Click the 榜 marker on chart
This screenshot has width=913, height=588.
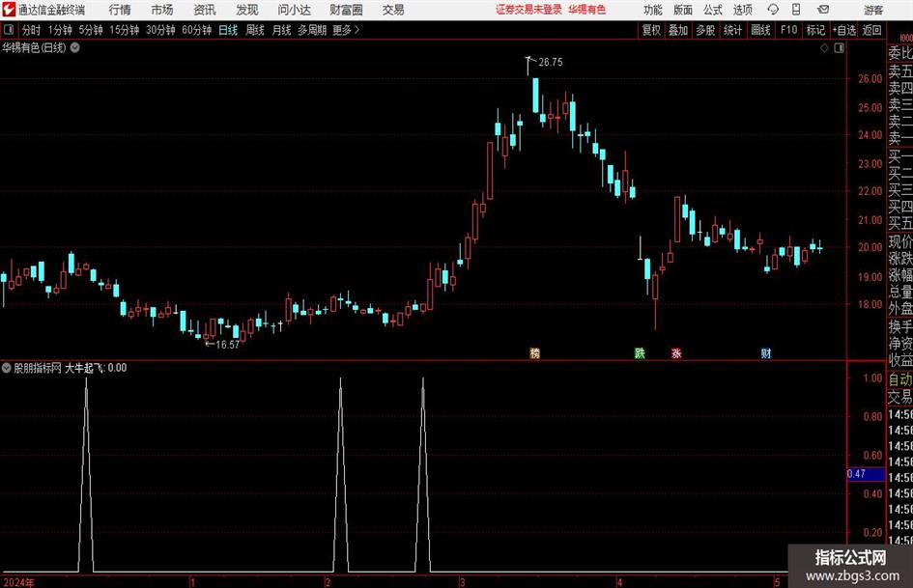(x=534, y=352)
